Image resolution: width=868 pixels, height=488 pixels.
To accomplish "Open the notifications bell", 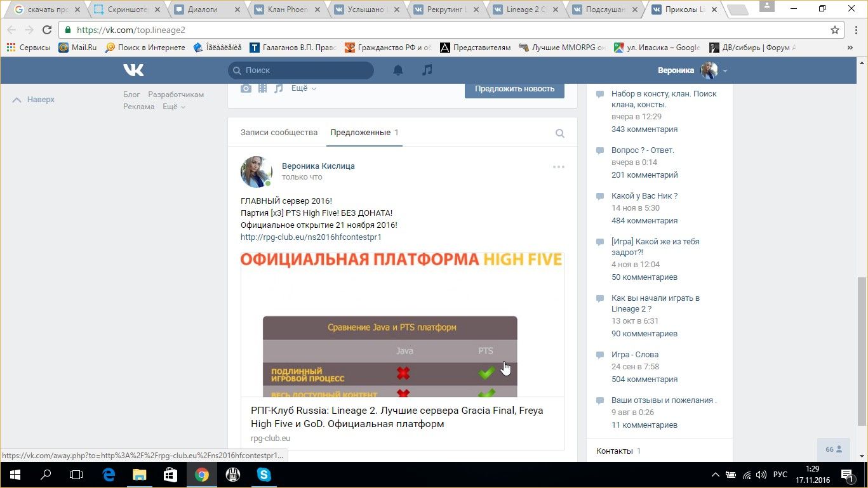I will point(398,70).
